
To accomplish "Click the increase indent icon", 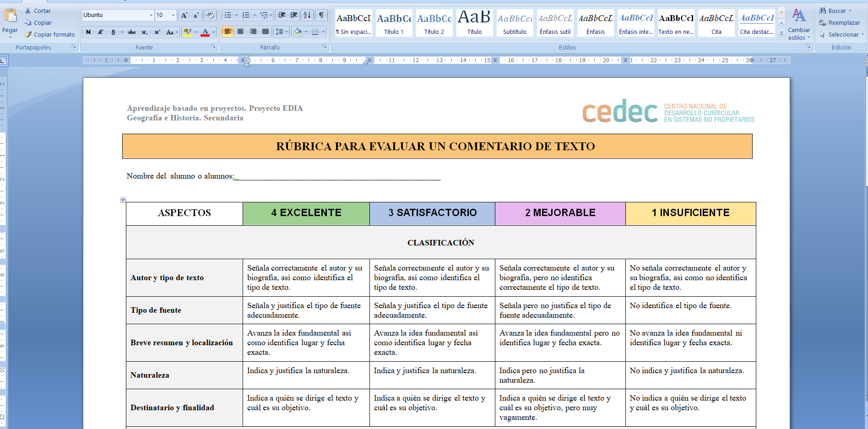I will (294, 15).
